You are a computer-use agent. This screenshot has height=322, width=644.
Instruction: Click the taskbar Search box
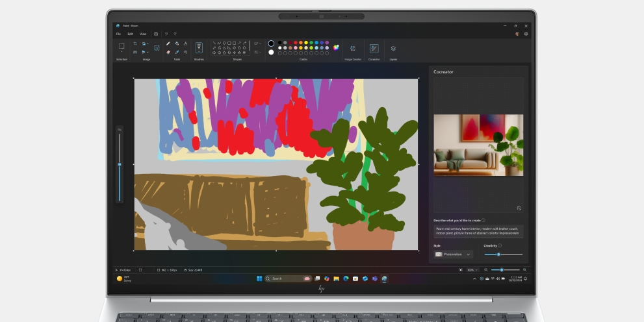pyautogui.click(x=288, y=279)
